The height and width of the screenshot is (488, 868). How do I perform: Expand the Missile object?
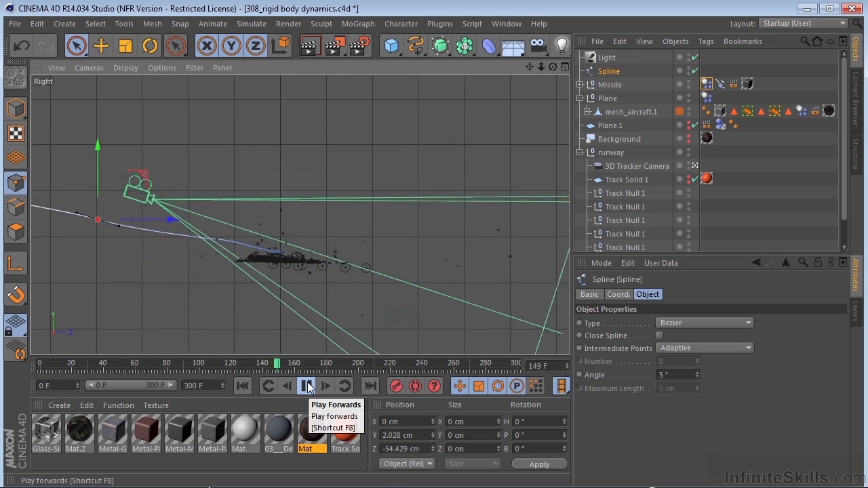click(580, 85)
